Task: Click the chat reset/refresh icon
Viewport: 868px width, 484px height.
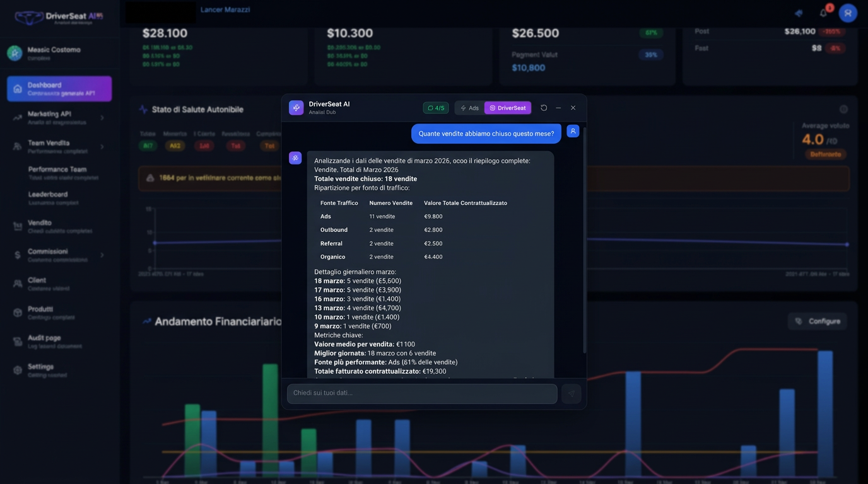Action: pyautogui.click(x=544, y=108)
